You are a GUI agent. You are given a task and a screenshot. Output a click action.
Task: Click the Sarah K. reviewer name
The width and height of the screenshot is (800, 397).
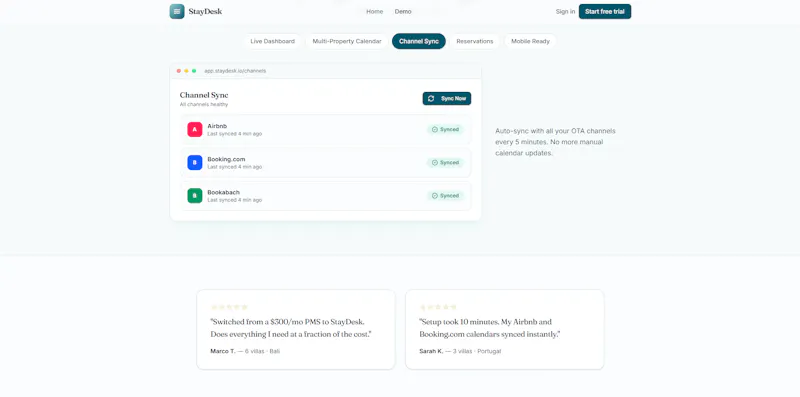point(431,351)
